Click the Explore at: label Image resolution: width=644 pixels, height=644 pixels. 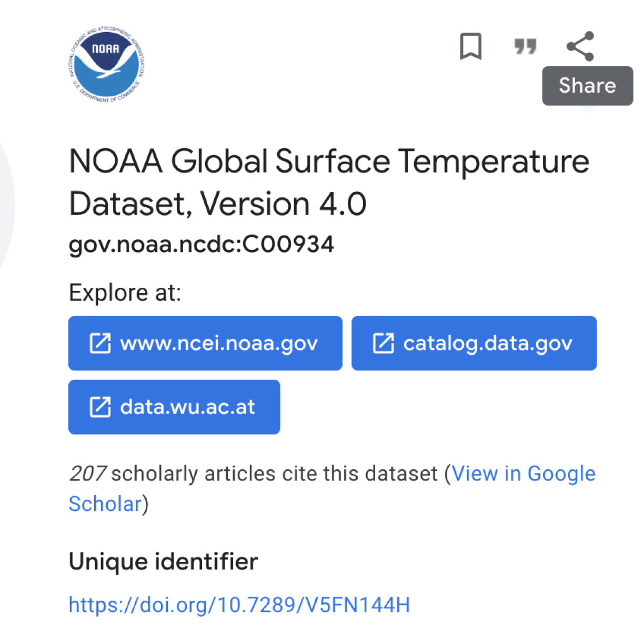[x=125, y=293]
